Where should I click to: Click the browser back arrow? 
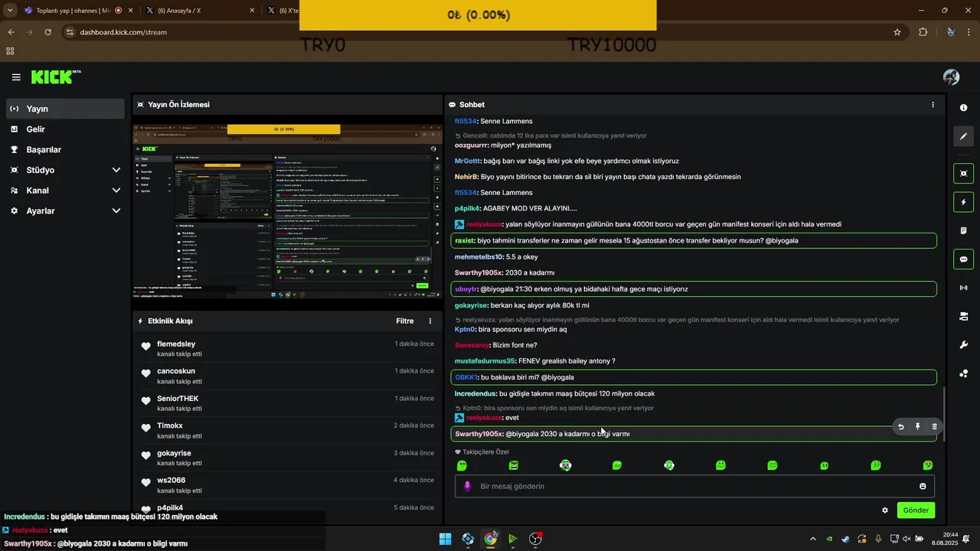[11, 32]
